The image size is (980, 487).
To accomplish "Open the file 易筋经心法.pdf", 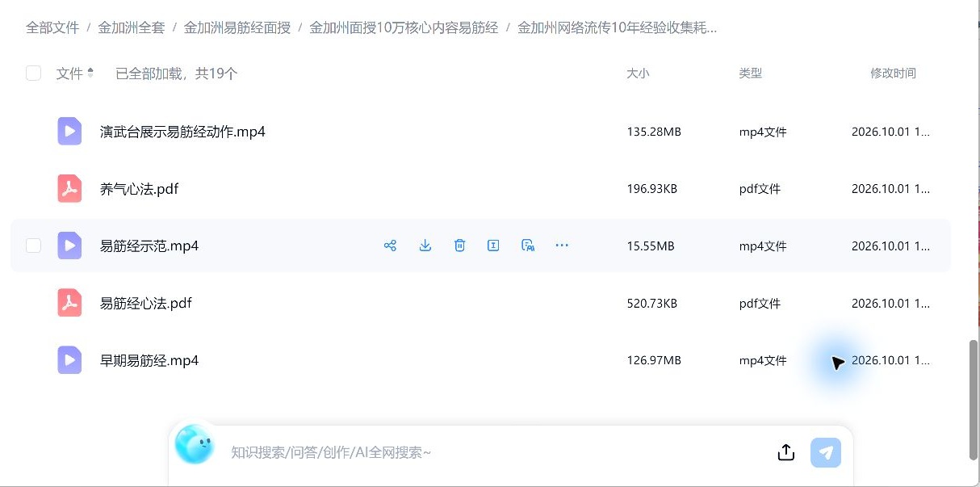I will (x=146, y=304).
